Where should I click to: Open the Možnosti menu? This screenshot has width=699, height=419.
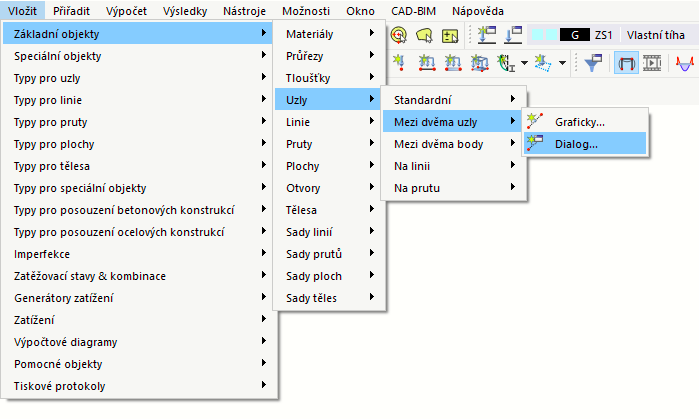click(x=306, y=11)
